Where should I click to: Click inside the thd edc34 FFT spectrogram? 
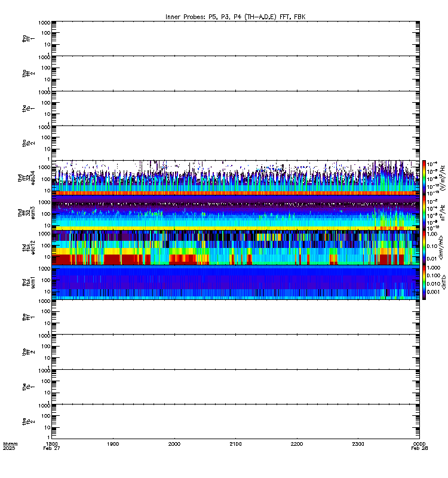tap(235, 177)
